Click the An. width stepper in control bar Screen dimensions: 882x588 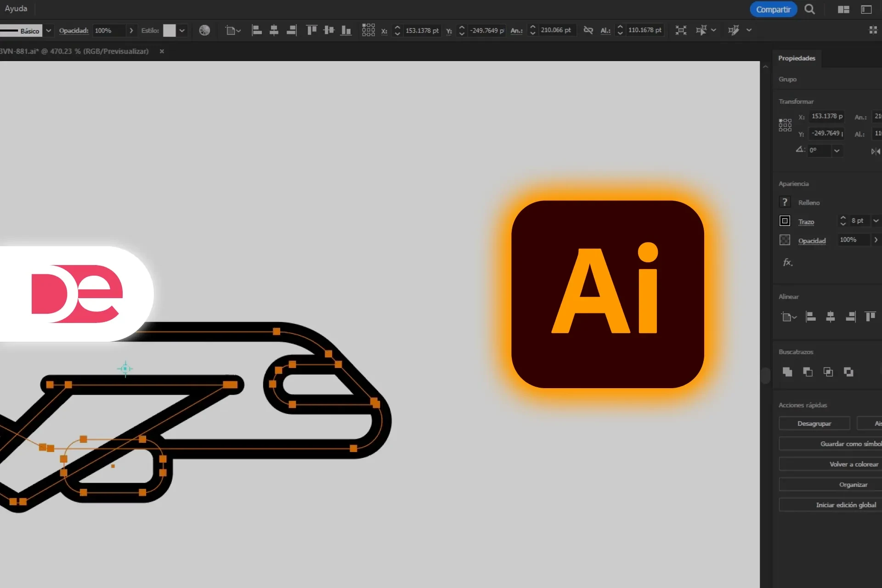tap(532, 30)
